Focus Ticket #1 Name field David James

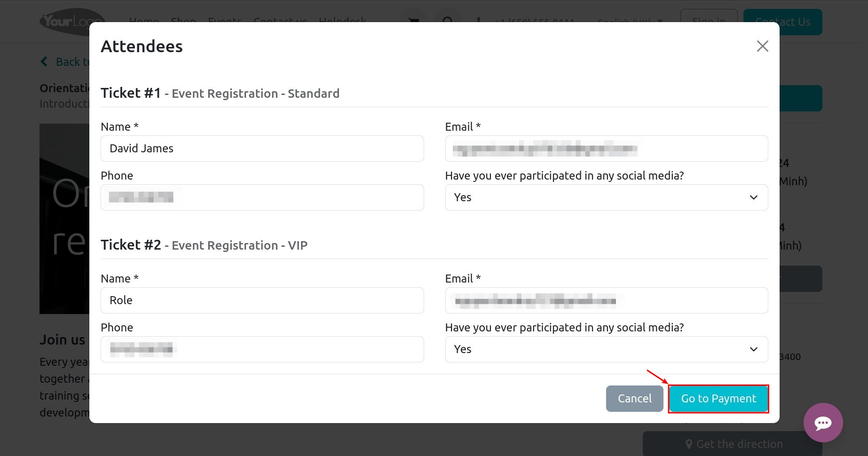click(x=262, y=149)
